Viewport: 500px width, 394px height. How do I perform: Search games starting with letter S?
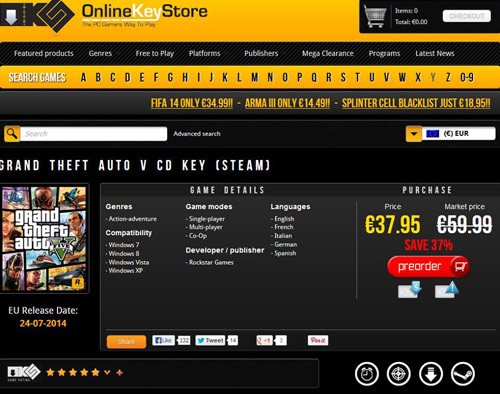click(x=343, y=78)
